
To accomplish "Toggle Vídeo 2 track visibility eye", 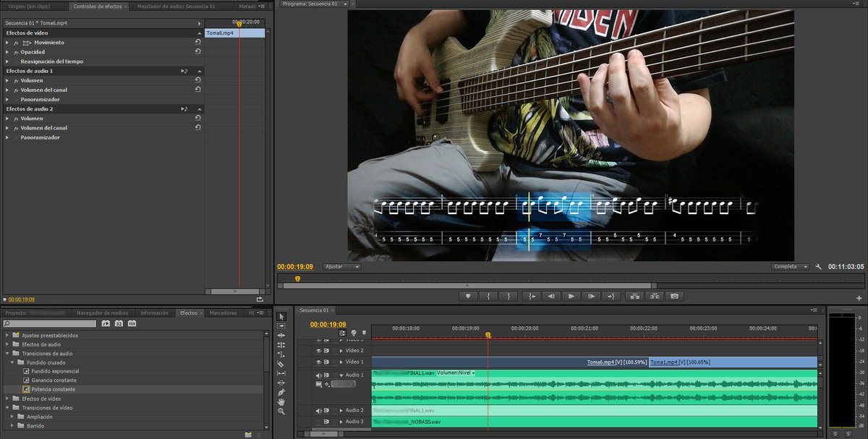I will tap(318, 350).
